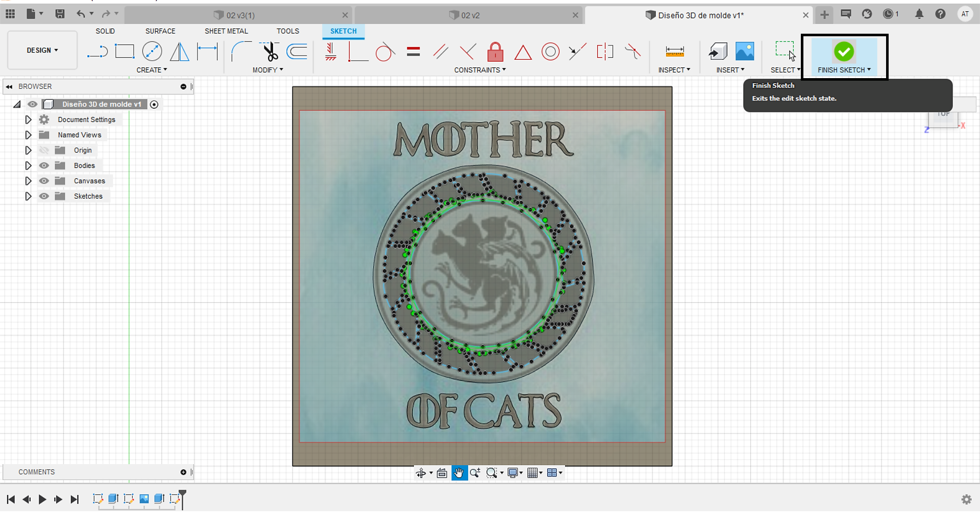Toggle visibility of the Canvases folder
The height and width of the screenshot is (527, 980).
click(x=44, y=181)
